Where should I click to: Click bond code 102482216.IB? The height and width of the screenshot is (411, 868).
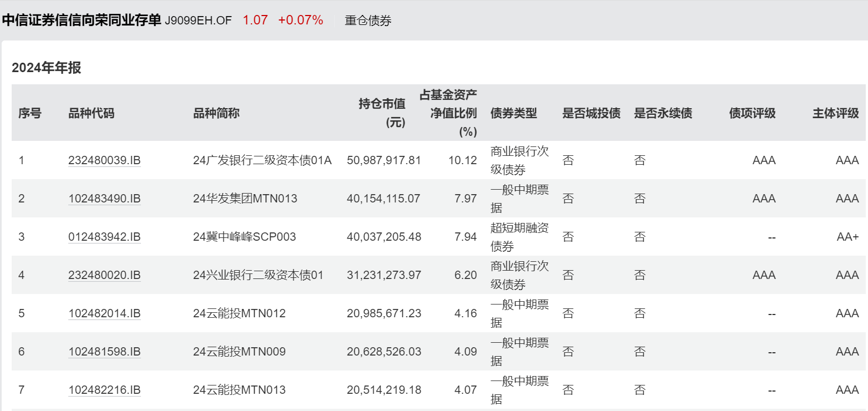(x=104, y=390)
